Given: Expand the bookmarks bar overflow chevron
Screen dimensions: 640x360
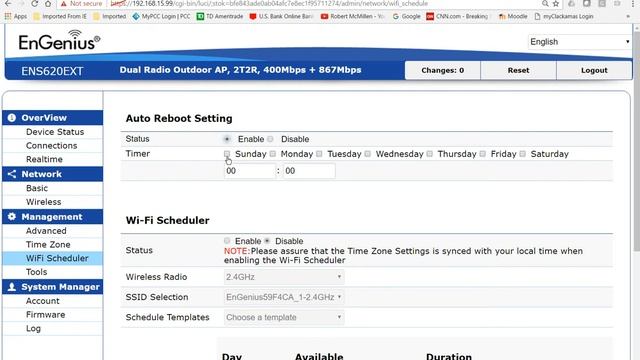Looking at the screenshot, I should 628,16.
